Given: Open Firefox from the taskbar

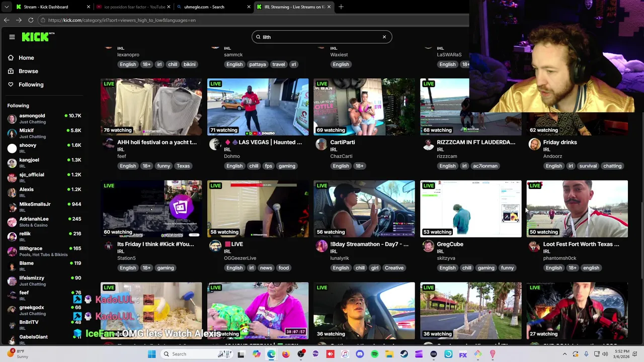Looking at the screenshot, I should click(286, 354).
